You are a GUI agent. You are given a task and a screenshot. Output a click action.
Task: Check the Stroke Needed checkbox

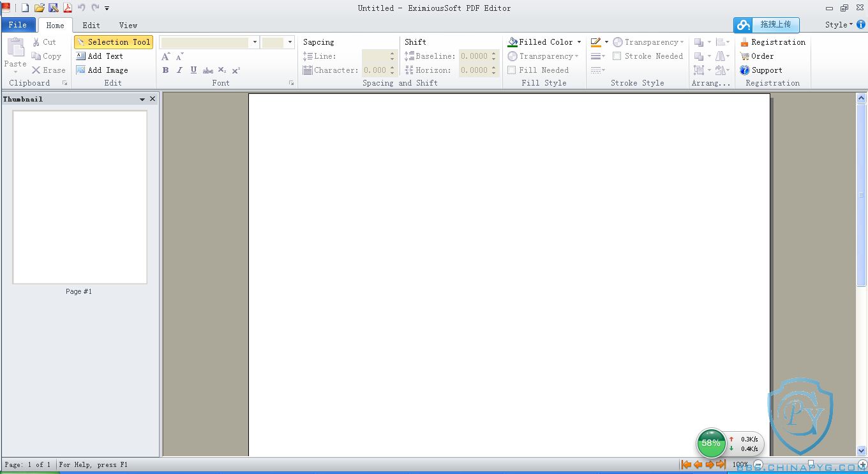pos(617,56)
